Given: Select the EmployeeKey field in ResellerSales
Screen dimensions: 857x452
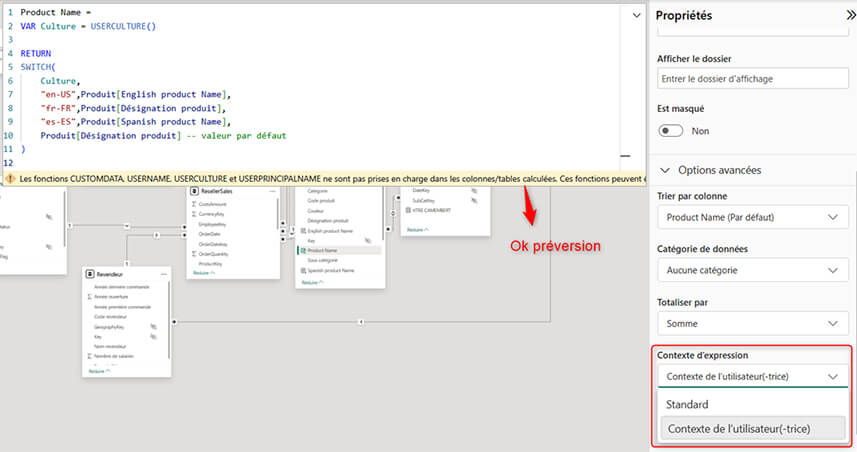Looking at the screenshot, I should point(212,224).
